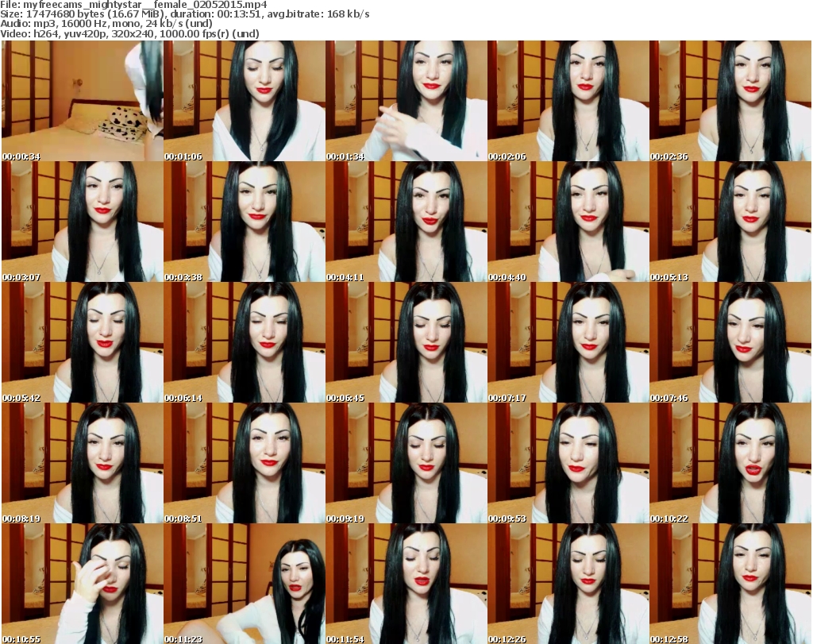Screen dimensions: 813x644
Task: Click the thumbnail at 00:03:07
Action: point(83,222)
